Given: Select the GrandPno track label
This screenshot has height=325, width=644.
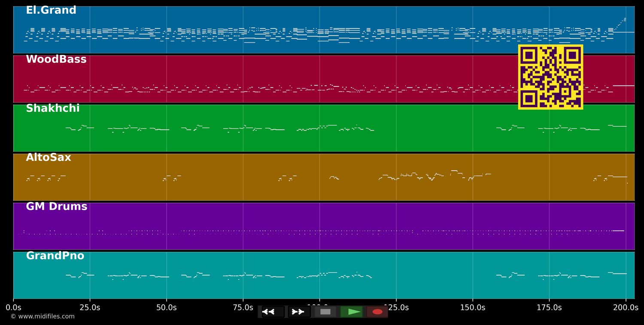Looking at the screenshot, I should pos(55,256).
